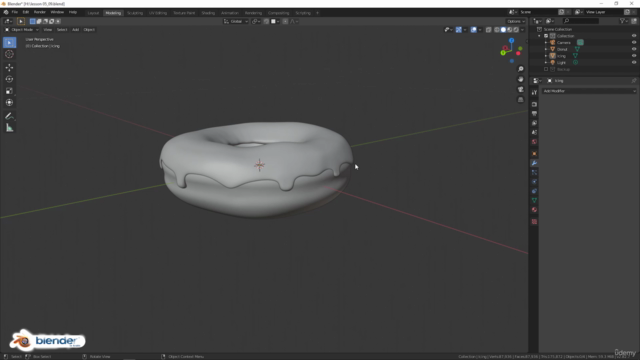Switch to Solid viewport shading

[x=503, y=30]
